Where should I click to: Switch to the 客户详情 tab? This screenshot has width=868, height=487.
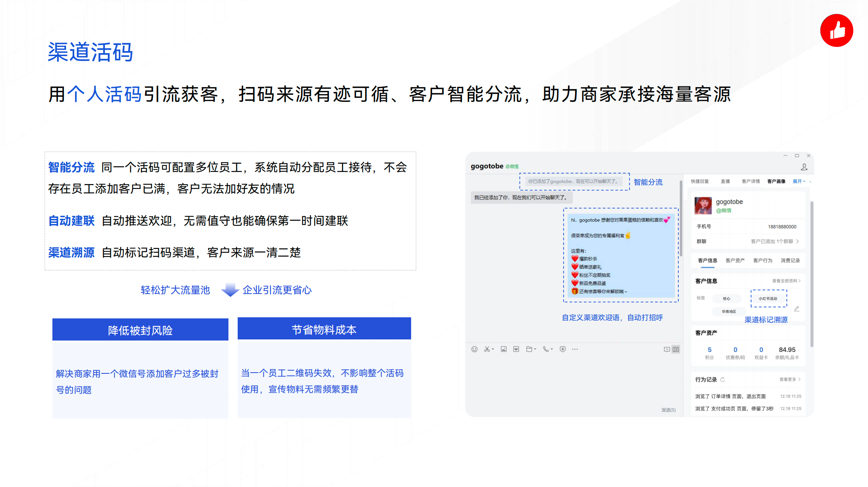(x=751, y=181)
